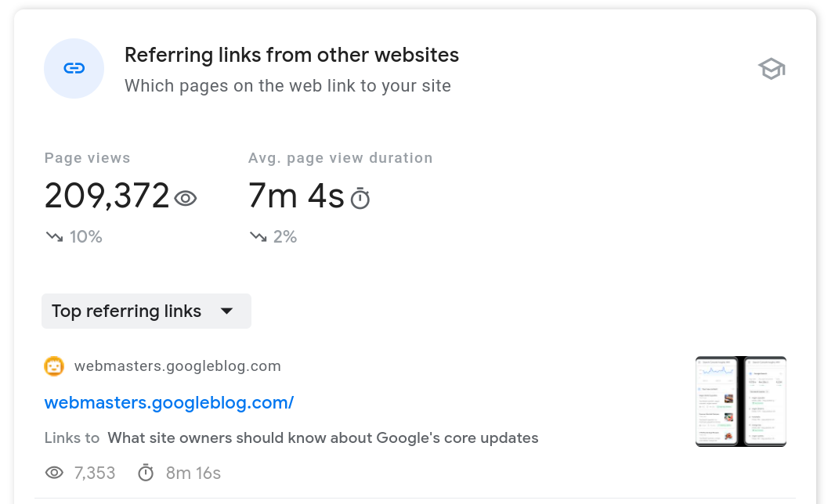Click the eye icon showing 7,353 views
Viewport: 835px width, 504px height.
54,473
